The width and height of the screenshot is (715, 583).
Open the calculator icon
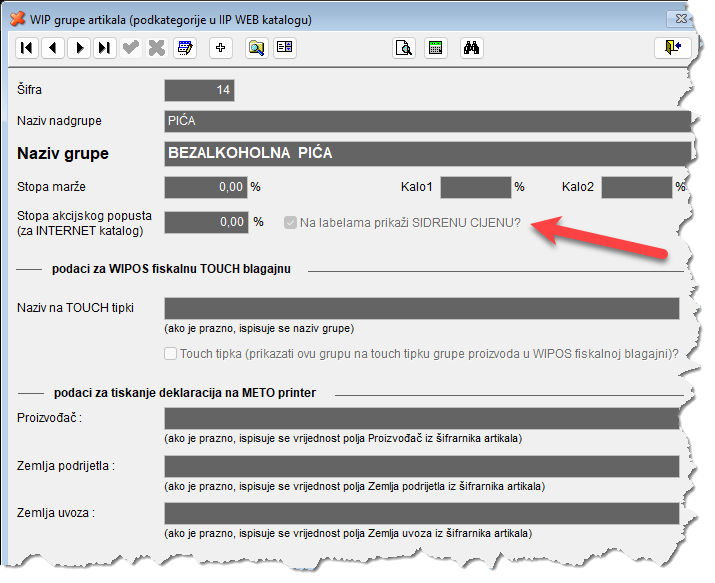(x=435, y=47)
